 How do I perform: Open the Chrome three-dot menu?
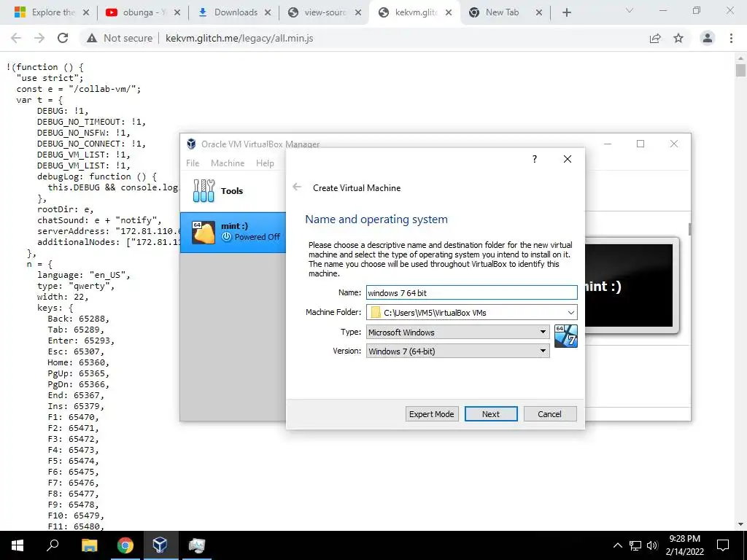click(731, 38)
